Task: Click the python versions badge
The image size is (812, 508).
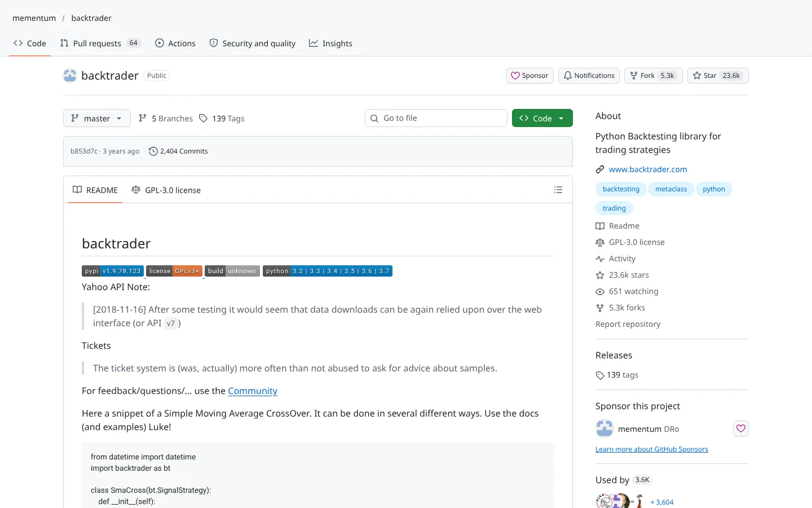Action: tap(328, 271)
